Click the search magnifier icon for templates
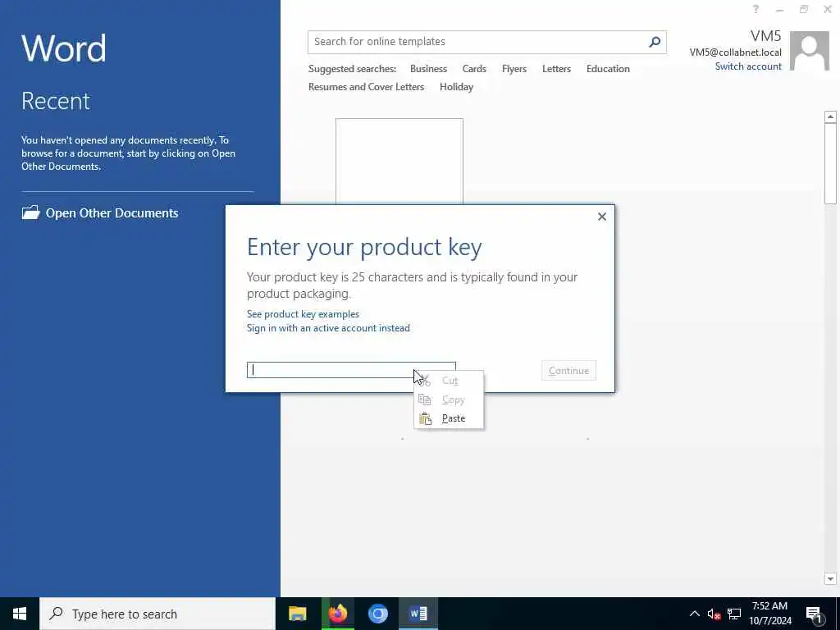The image size is (840, 630). (x=654, y=42)
